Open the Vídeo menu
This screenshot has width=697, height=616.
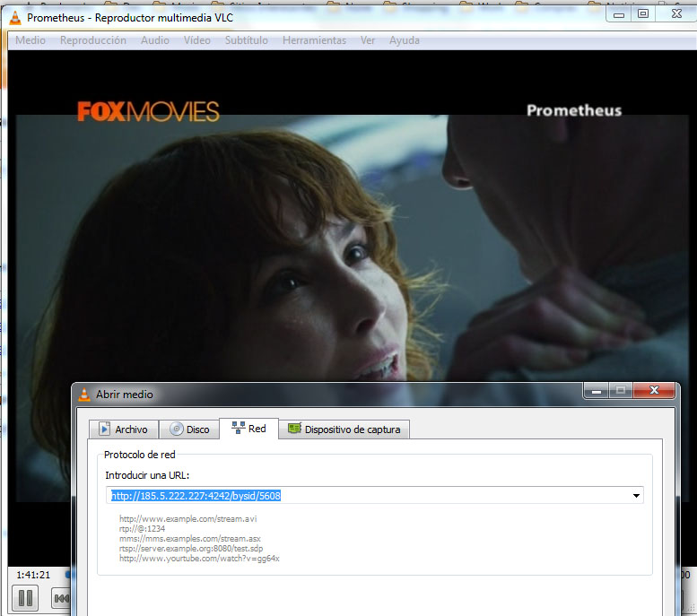(x=197, y=40)
